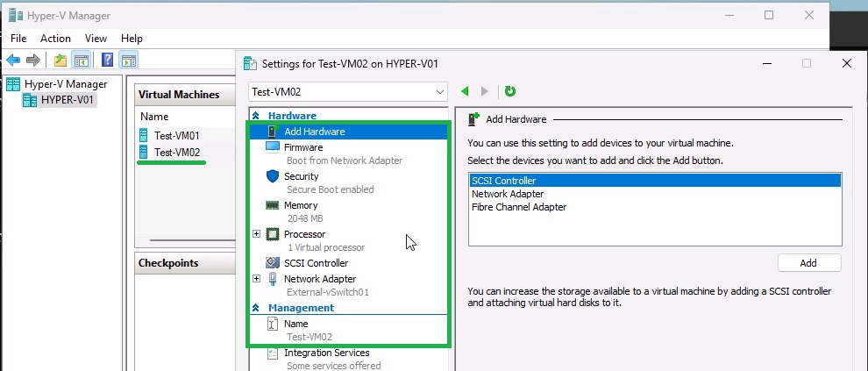Select Test-VM02 in Virtual Machines list
The height and width of the screenshot is (371, 868).
pyautogui.click(x=177, y=153)
